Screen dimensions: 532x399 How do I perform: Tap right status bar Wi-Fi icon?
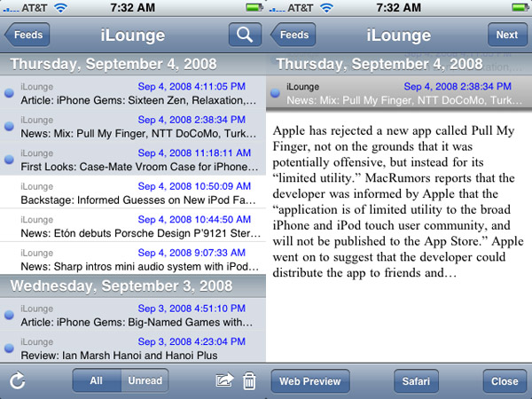(326, 8)
